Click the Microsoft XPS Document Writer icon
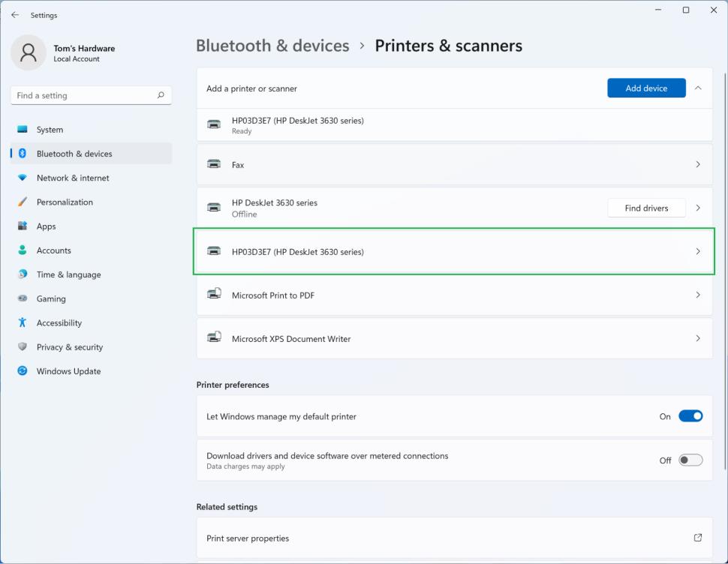The image size is (728, 564). coord(214,337)
